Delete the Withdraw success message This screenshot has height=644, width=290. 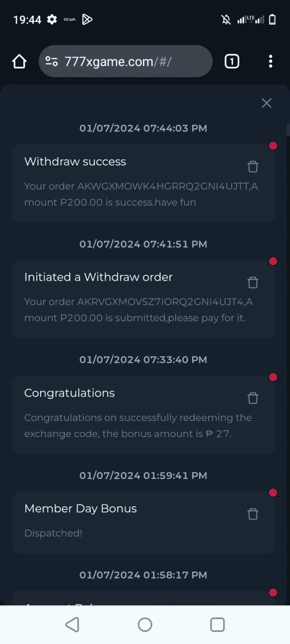(x=253, y=167)
